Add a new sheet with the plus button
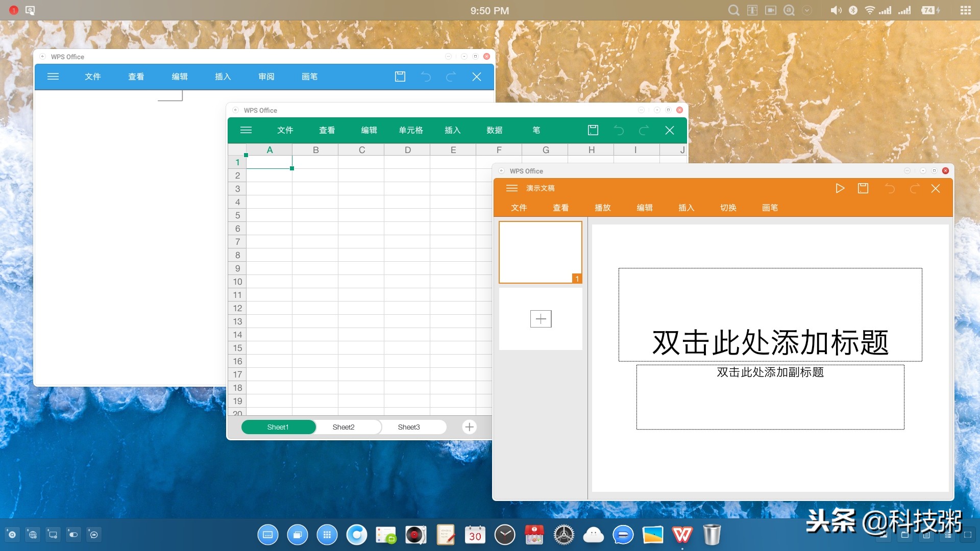 click(469, 427)
